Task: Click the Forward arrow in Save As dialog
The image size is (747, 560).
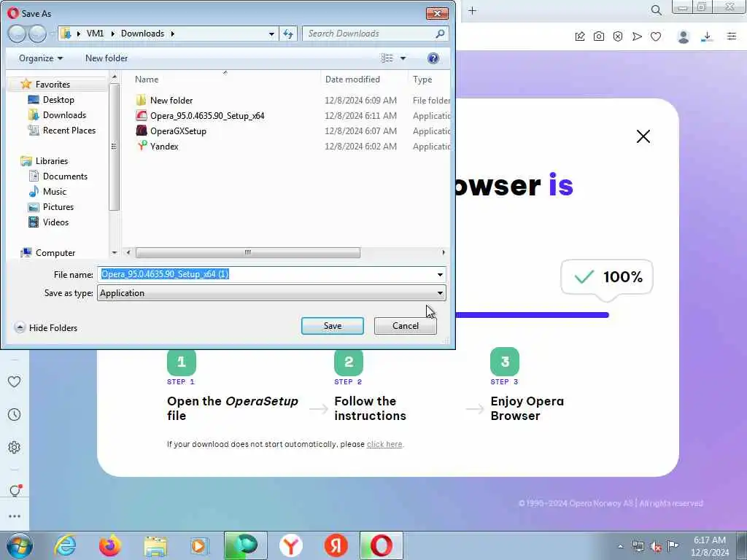Action: coord(37,34)
